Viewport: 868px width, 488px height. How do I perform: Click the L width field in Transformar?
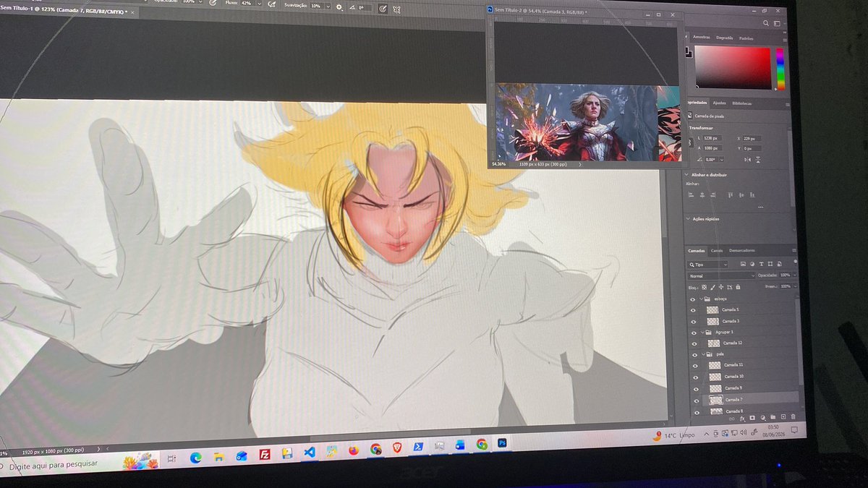712,138
